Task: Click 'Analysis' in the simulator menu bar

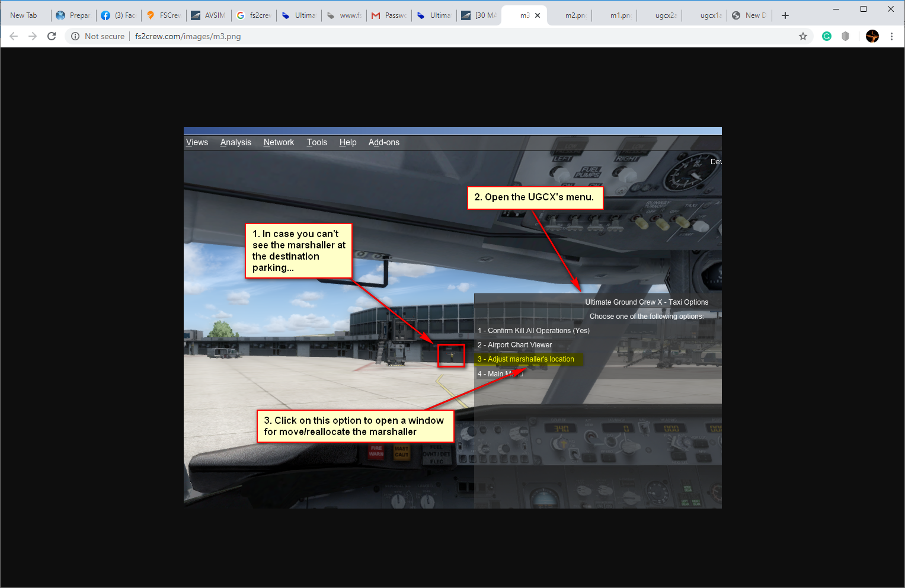Action: point(236,142)
